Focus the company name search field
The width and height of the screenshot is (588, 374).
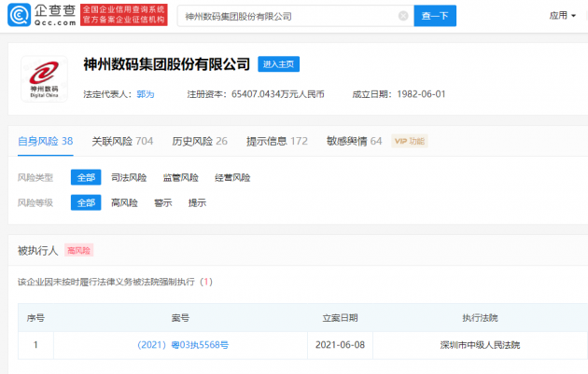tap(296, 16)
